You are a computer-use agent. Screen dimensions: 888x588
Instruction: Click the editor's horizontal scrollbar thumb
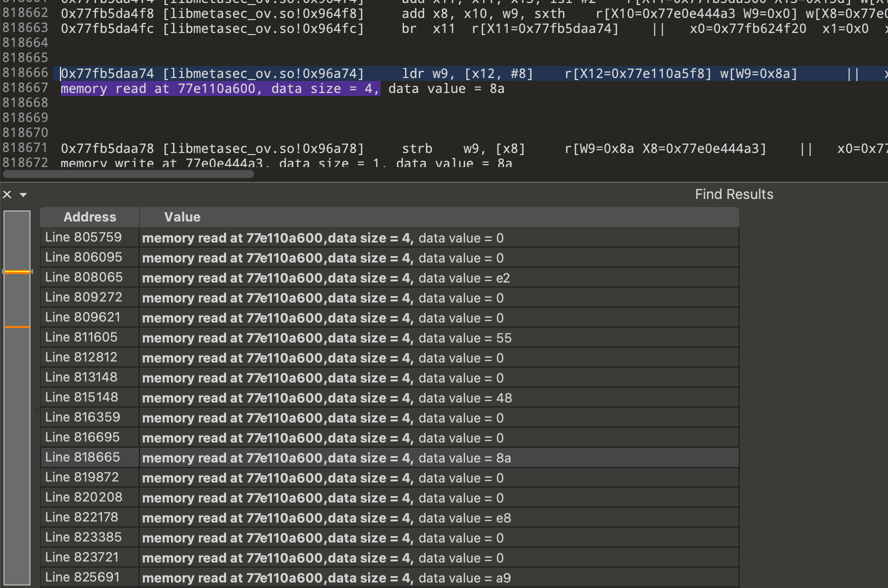click(128, 174)
